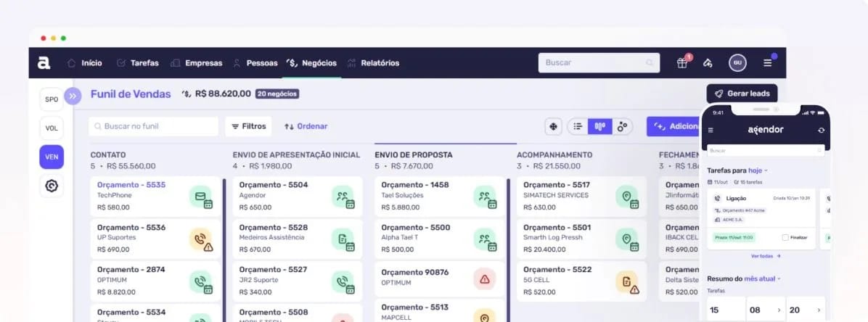Open the Pessoas menu

255,63
